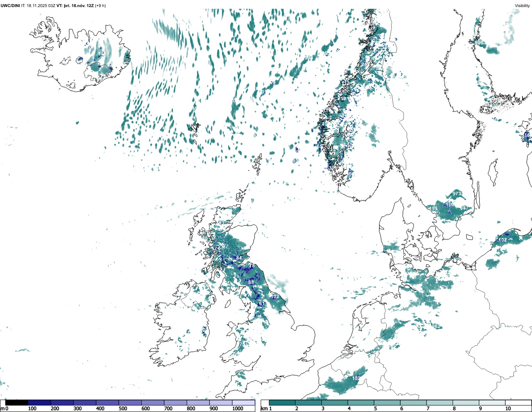Click the '5' label on the kilometre legend
This screenshot has height=412, width=532.
(375, 409)
